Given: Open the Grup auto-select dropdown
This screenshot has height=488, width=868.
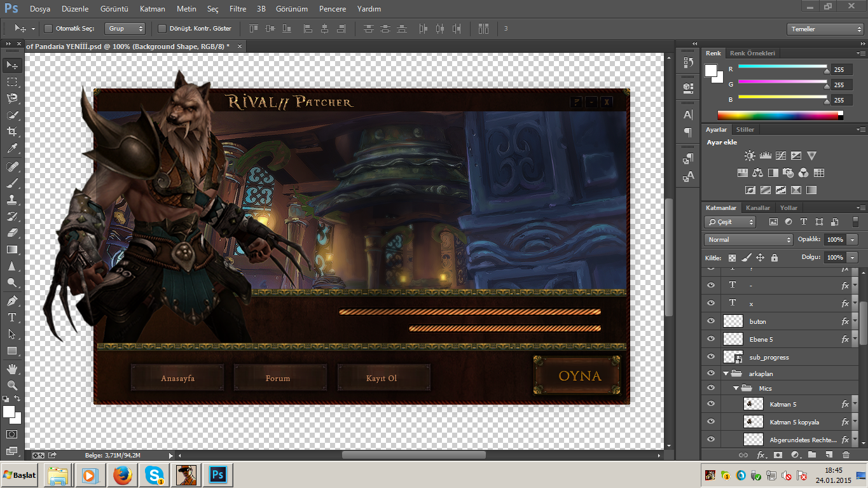Looking at the screenshot, I should tap(125, 29).
